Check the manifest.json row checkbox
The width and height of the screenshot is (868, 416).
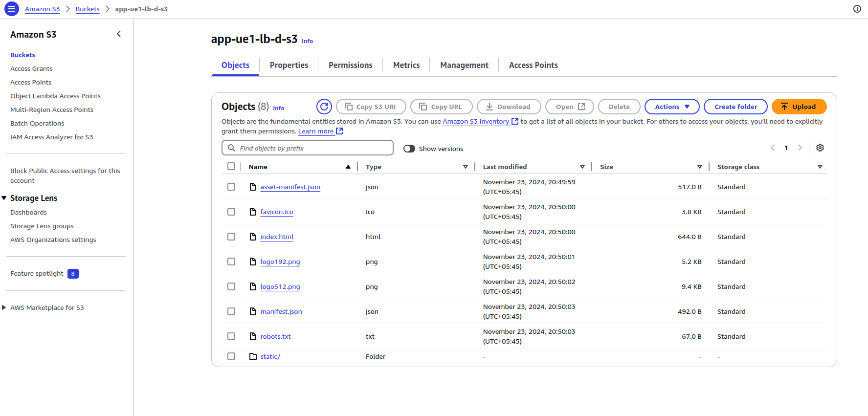coord(231,311)
